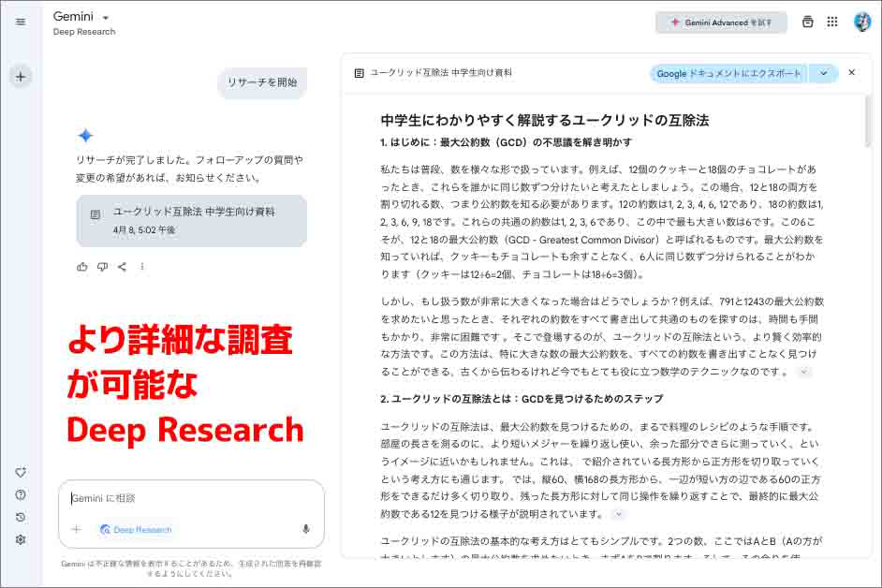882x588 pixels.
Task: Give the response a thumbs up
Action: coord(82,267)
